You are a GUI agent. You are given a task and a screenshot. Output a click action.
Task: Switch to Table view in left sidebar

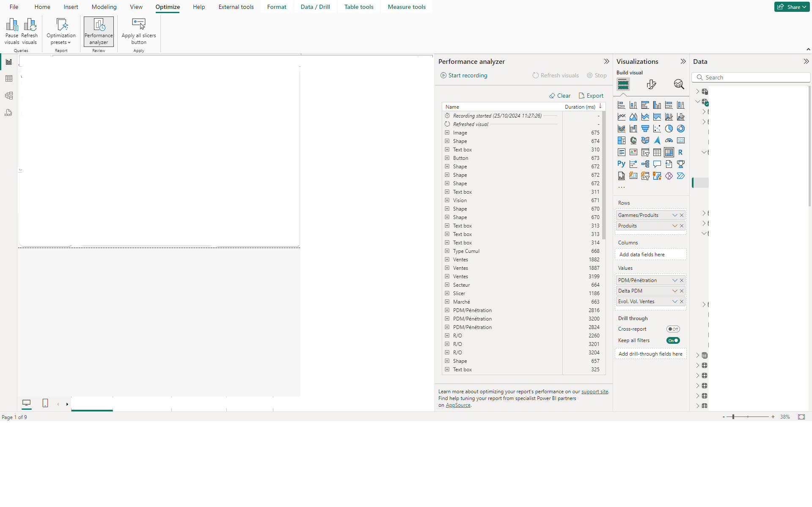pyautogui.click(x=9, y=79)
